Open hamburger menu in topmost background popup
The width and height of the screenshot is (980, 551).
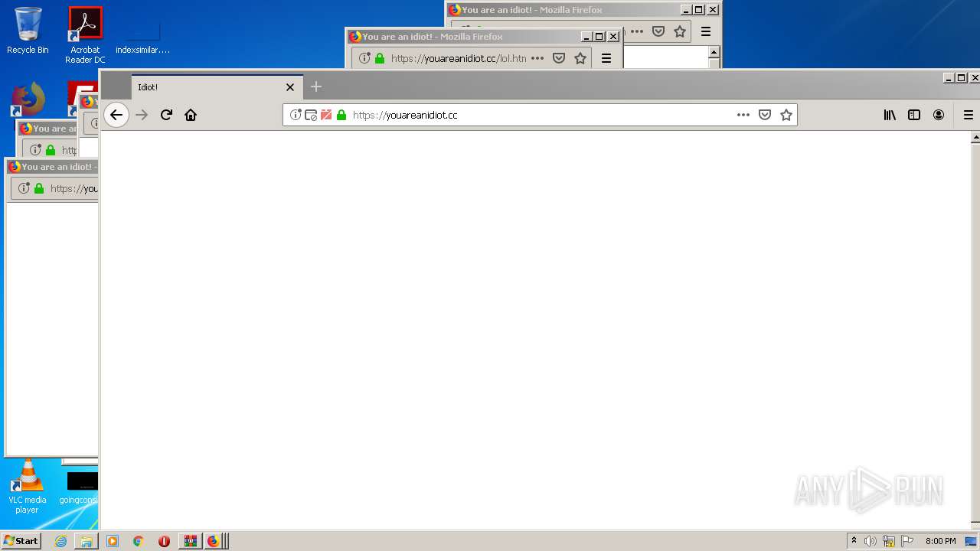706,31
